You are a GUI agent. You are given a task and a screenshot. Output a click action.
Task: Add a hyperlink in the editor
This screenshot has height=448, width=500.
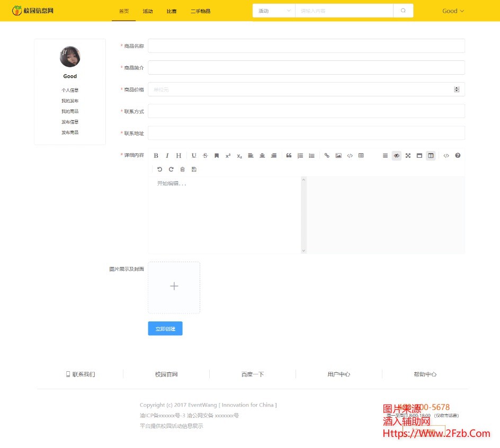tap(327, 156)
